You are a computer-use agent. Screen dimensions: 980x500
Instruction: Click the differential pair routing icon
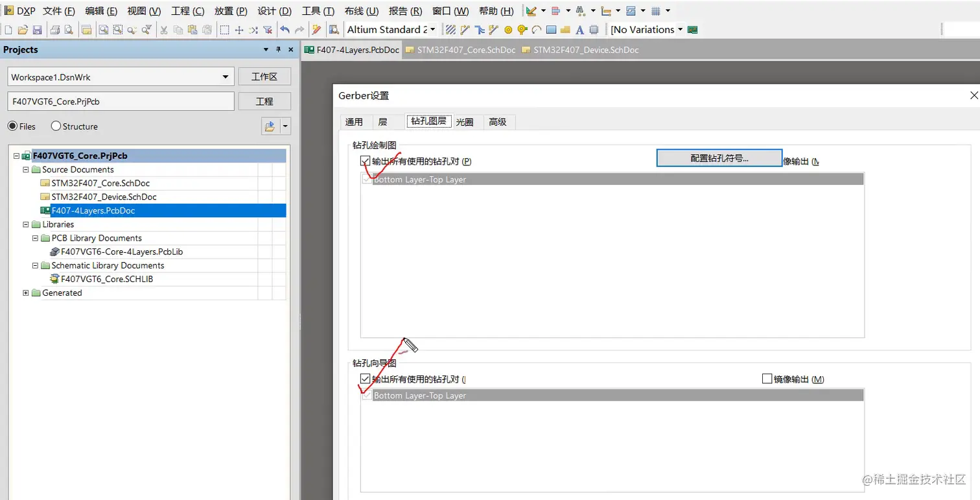[x=493, y=30]
